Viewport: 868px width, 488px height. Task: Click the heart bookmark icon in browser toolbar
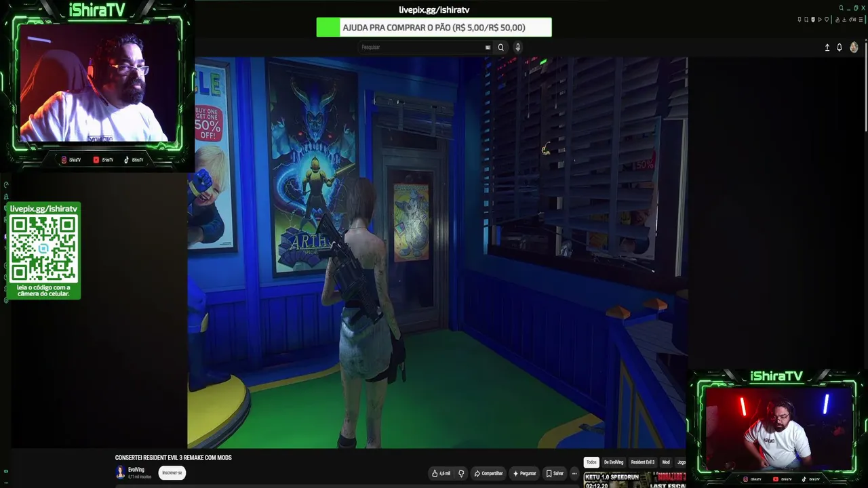(827, 20)
